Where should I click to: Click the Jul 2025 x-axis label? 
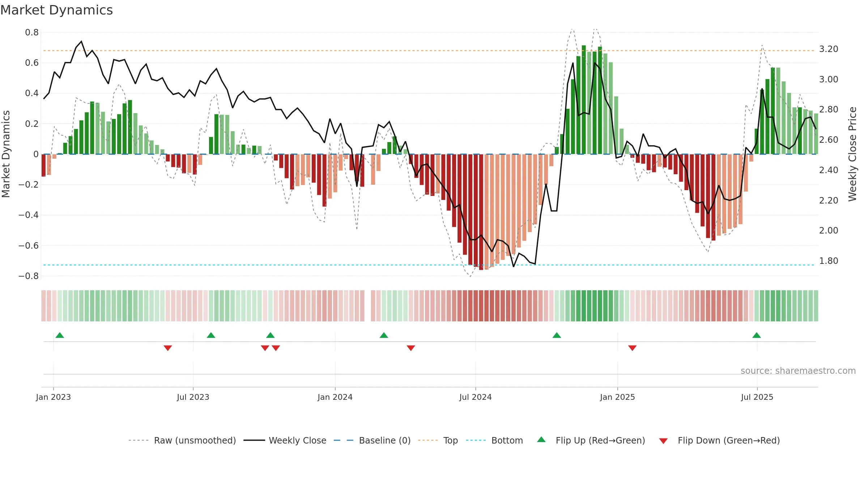click(757, 397)
